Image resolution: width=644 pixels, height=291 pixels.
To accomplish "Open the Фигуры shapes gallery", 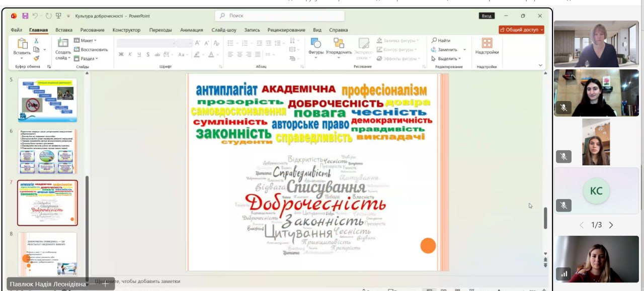I will coord(316,44).
